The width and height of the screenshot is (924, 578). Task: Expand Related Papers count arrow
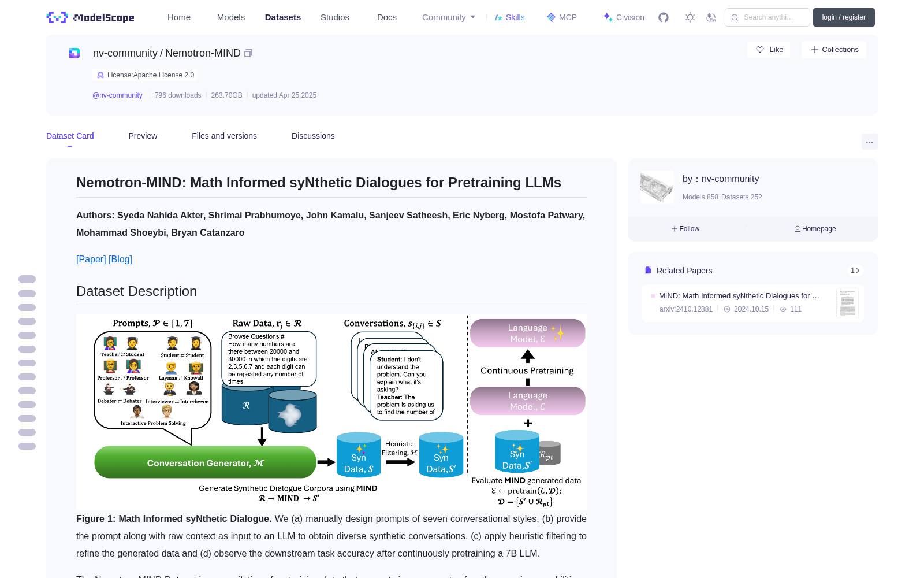[855, 271]
